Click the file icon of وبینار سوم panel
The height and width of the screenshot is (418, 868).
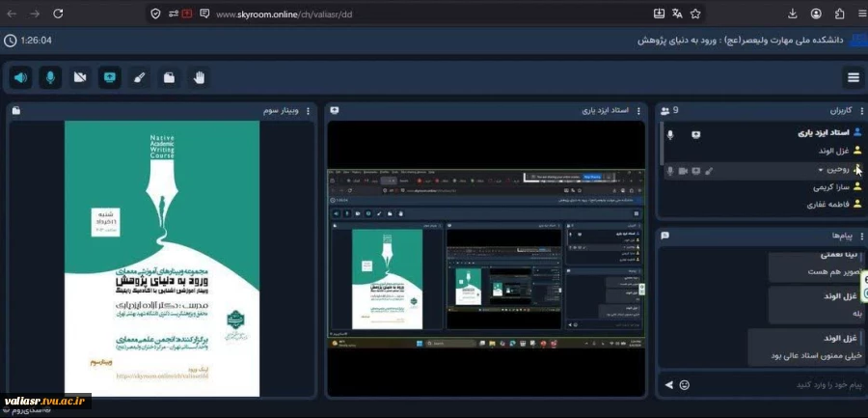tap(16, 111)
